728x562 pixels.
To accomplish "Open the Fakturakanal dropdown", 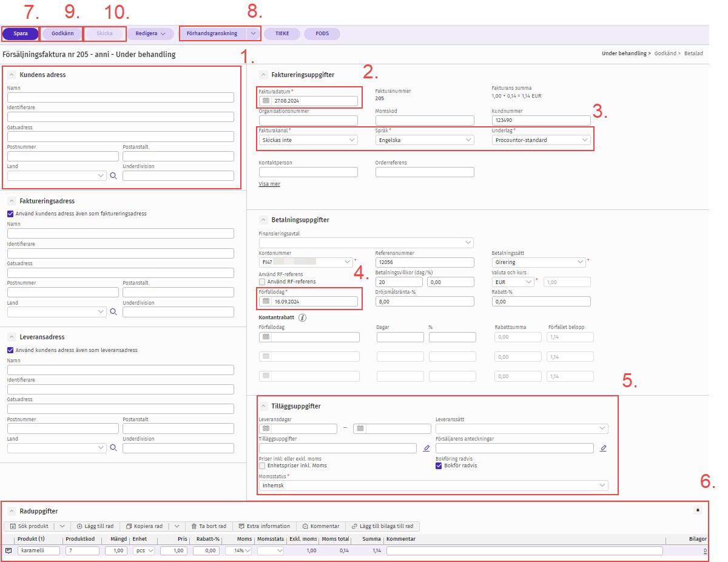I will [308, 140].
